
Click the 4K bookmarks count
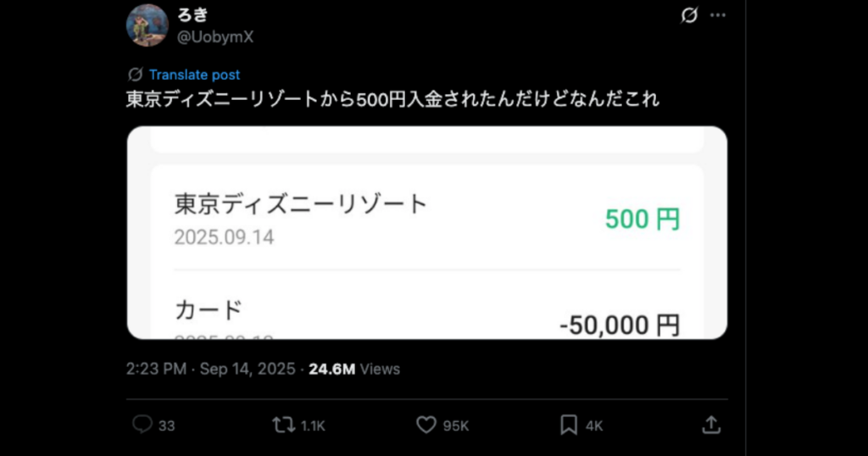click(x=594, y=425)
